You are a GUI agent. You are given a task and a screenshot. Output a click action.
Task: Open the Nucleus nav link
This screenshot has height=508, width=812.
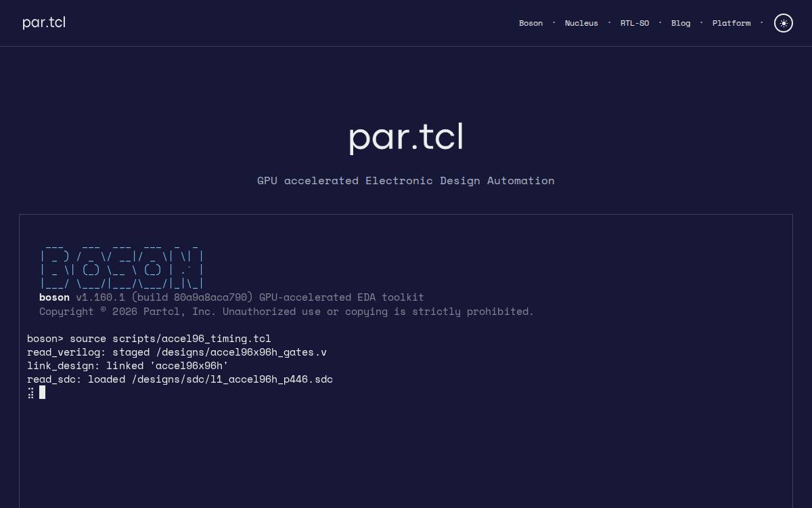581,23
